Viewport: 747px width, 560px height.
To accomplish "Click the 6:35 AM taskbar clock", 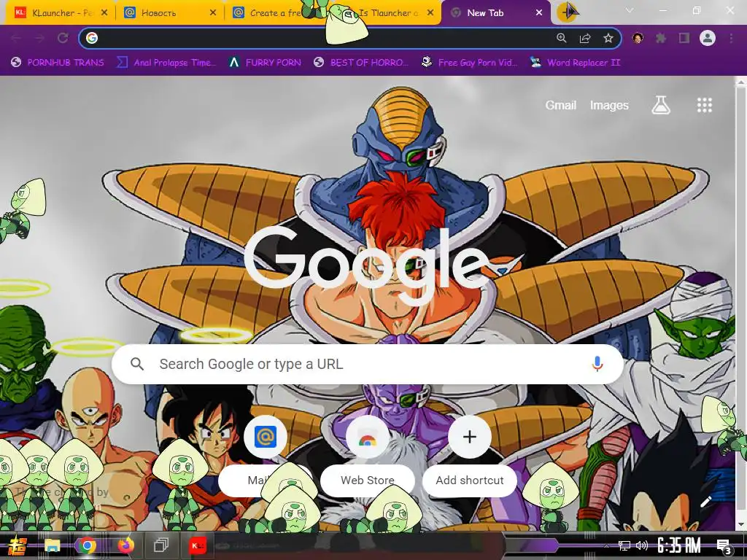I will [679, 545].
